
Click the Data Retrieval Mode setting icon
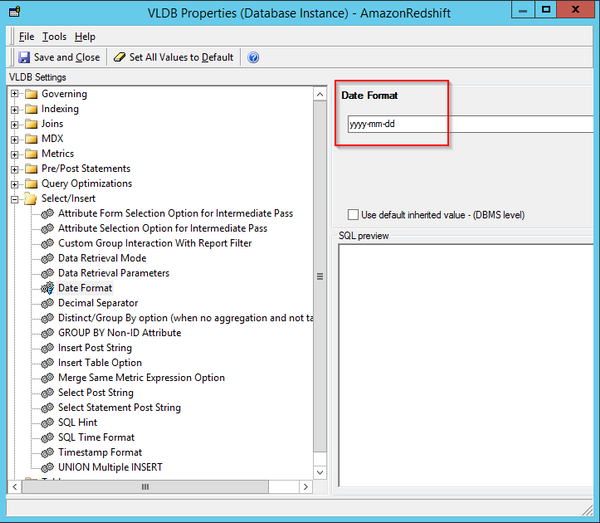(x=47, y=258)
